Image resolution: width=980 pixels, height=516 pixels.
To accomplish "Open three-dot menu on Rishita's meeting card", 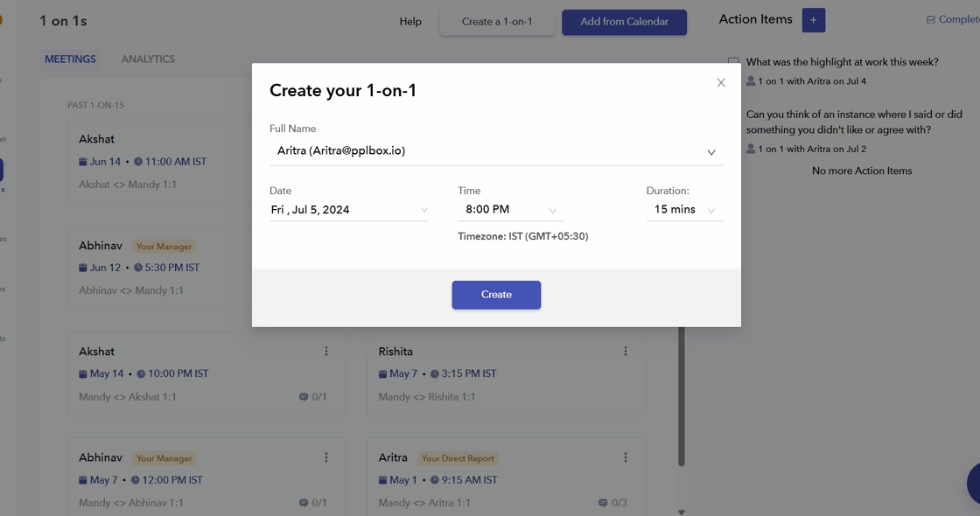I will (x=626, y=352).
